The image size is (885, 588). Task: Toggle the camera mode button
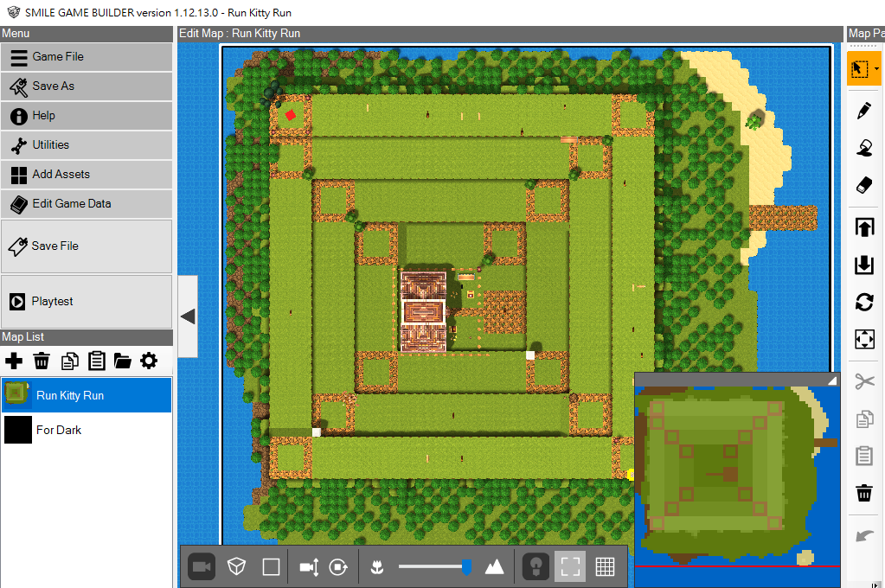(202, 566)
